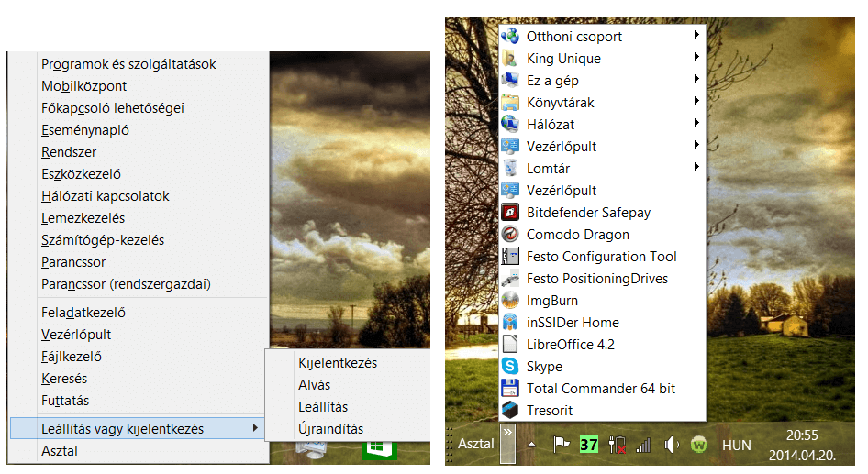The height and width of the screenshot is (474, 868).
Task: Open Hálózati kapcsolatok
Action: 106,196
